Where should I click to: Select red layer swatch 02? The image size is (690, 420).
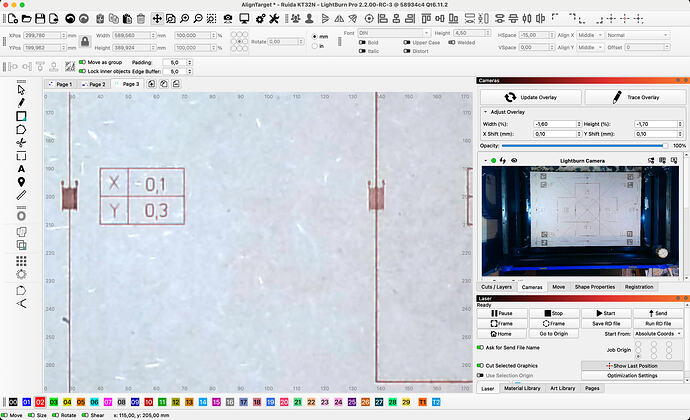pos(40,402)
